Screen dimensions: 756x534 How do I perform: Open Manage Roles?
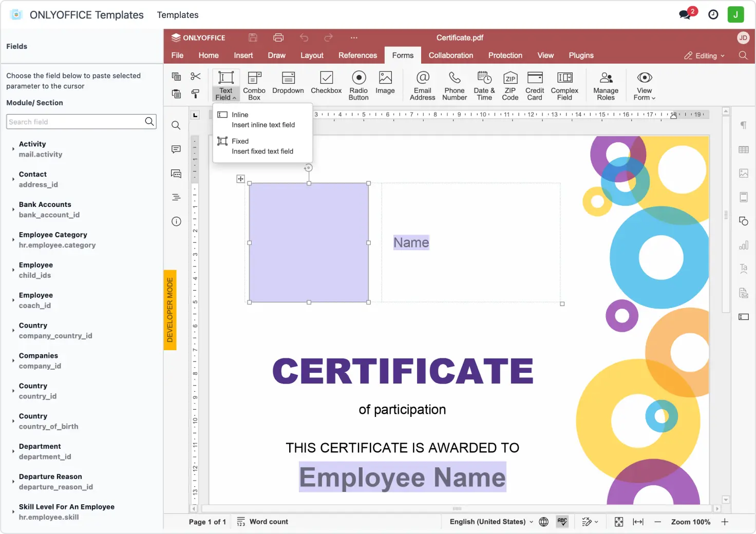(x=606, y=86)
